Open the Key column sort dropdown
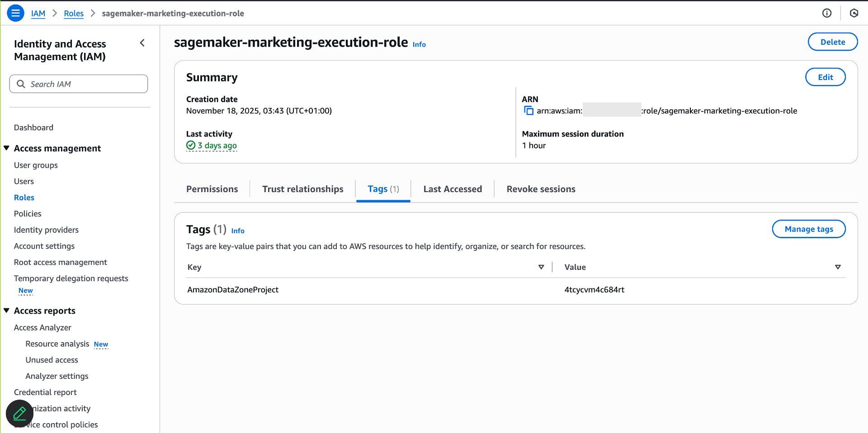This screenshot has width=868, height=433. coord(541,267)
